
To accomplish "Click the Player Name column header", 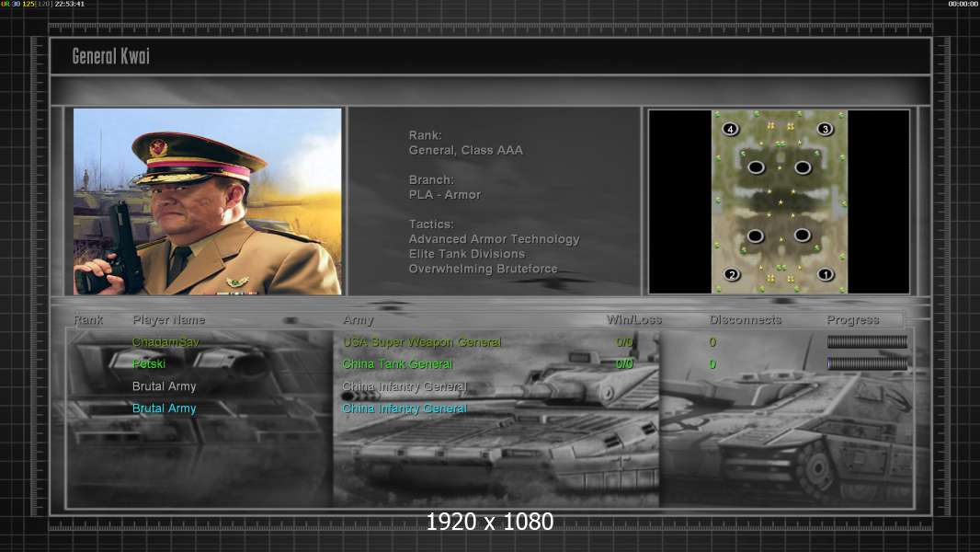I will click(x=169, y=319).
